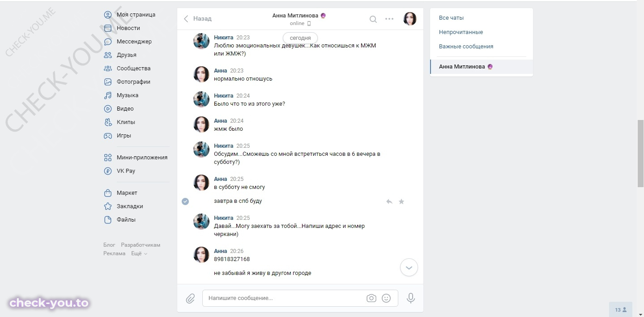Click Анна's avatar on 'нормально отношусь' message

[x=201, y=74]
